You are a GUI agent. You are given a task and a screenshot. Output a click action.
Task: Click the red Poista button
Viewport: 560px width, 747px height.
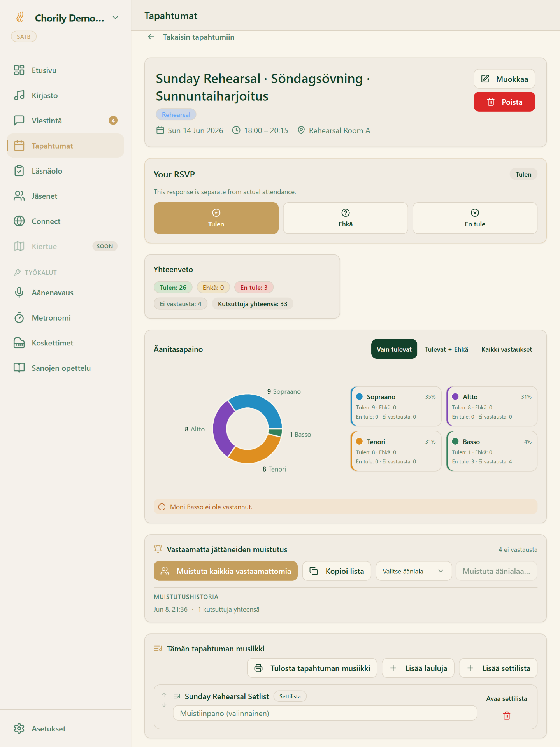504,102
